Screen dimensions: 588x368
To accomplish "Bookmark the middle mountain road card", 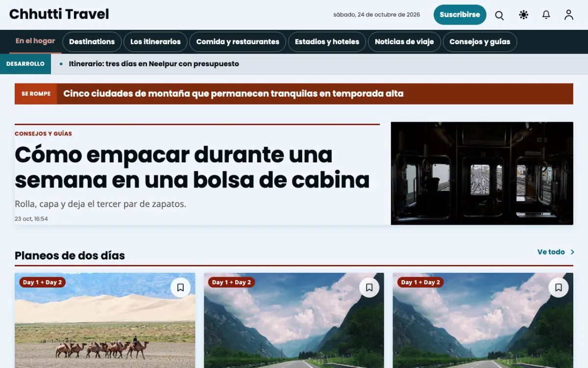I will coord(369,288).
